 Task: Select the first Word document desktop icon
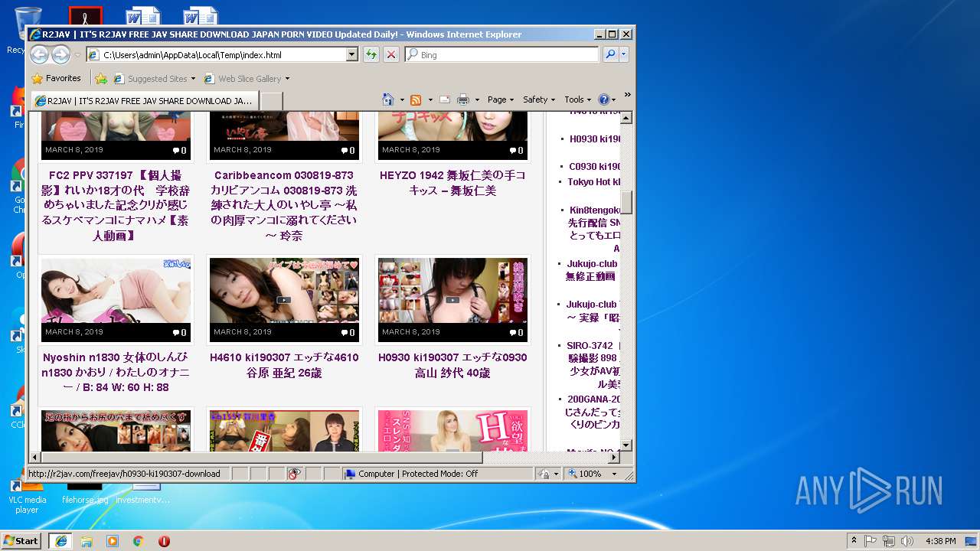[x=143, y=16]
